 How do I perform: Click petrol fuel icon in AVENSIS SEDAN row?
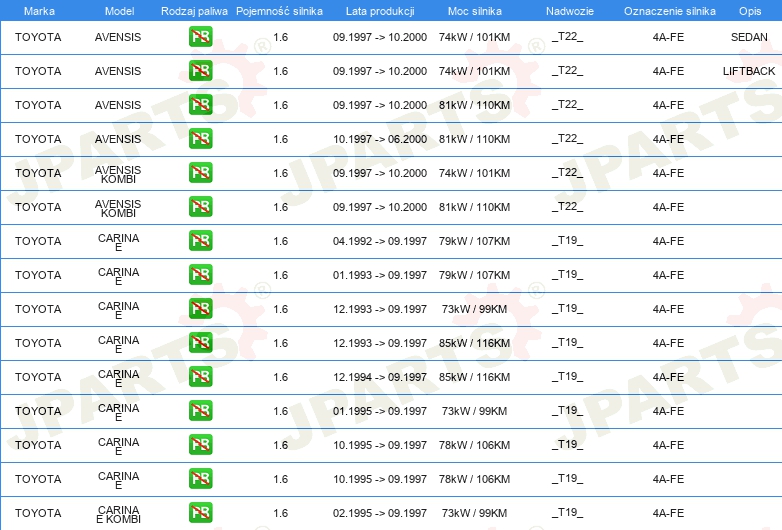coord(200,37)
